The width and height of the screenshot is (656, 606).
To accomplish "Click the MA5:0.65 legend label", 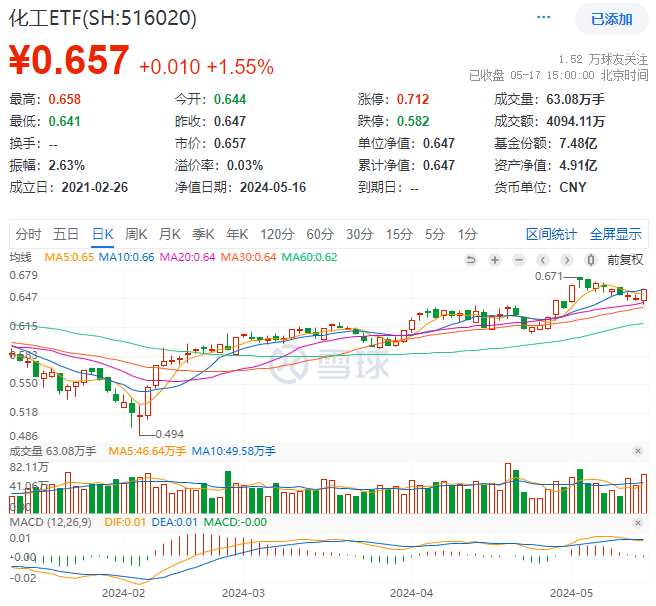I will click(69, 257).
